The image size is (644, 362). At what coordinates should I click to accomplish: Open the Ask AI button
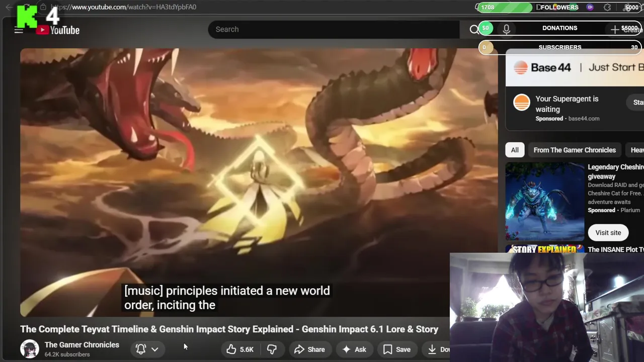pos(354,349)
